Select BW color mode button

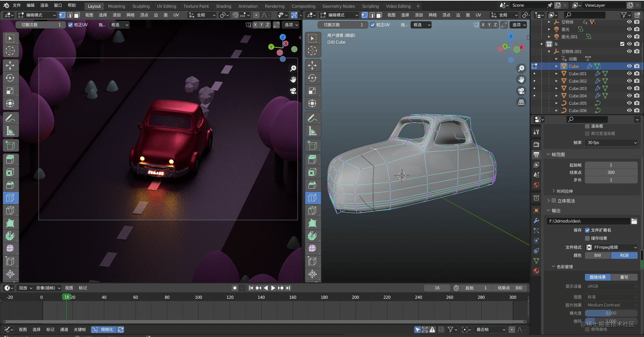click(x=598, y=255)
